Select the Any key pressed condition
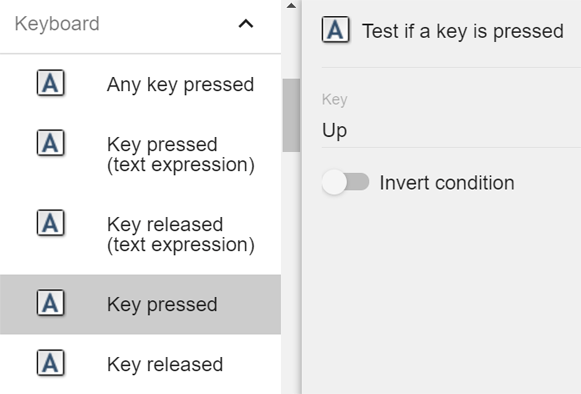581x394 pixels. tap(180, 85)
